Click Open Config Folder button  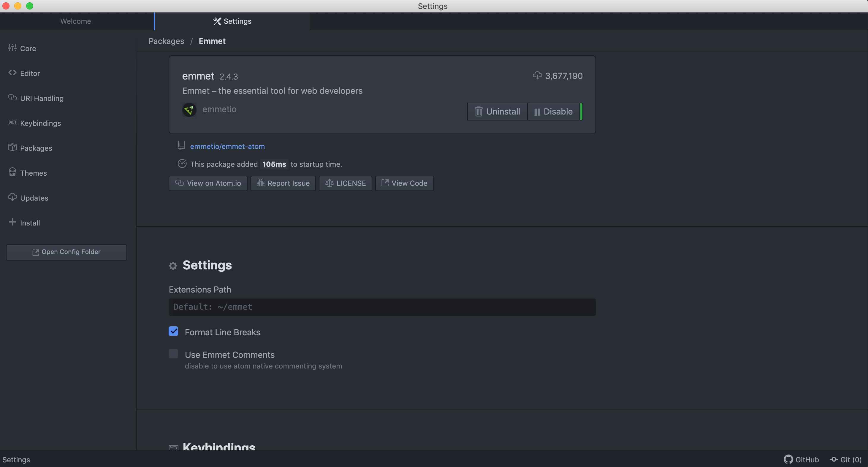coord(66,252)
